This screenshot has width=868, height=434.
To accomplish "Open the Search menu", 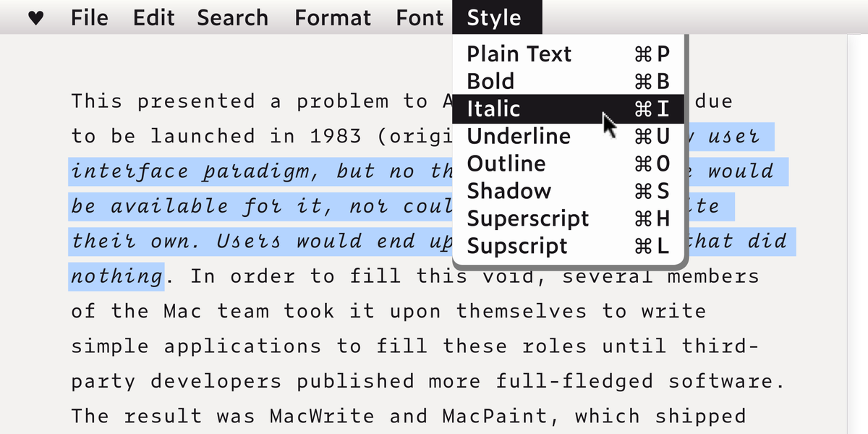I will [232, 18].
